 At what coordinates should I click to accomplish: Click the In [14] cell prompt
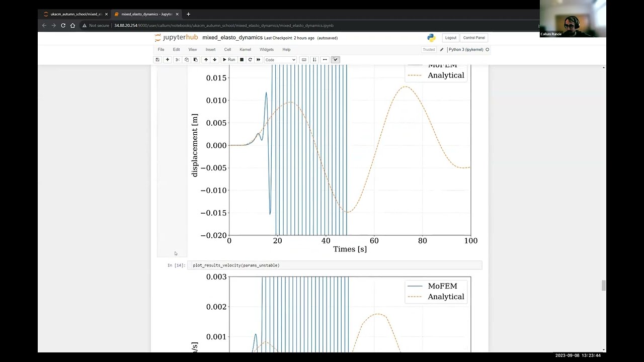(x=177, y=265)
